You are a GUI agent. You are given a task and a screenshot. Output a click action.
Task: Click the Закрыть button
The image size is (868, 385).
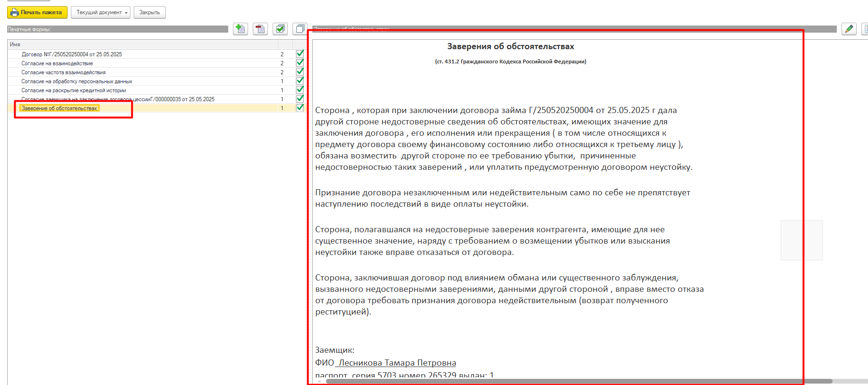tap(150, 12)
